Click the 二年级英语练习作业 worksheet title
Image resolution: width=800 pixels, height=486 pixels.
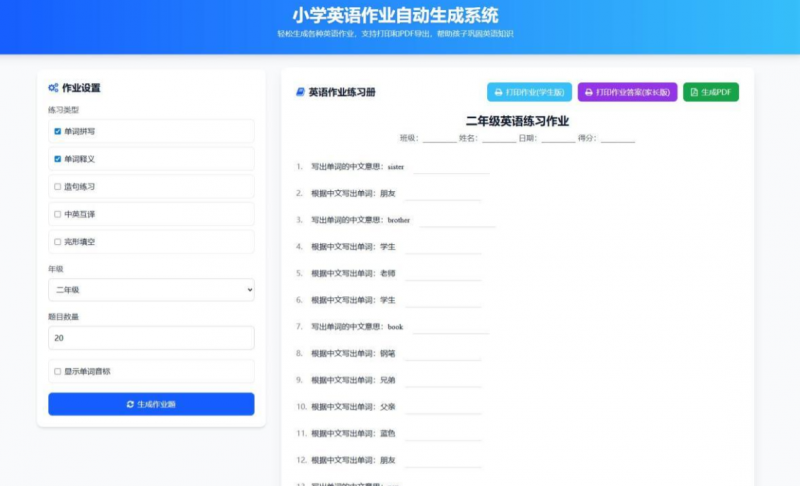pos(517,121)
